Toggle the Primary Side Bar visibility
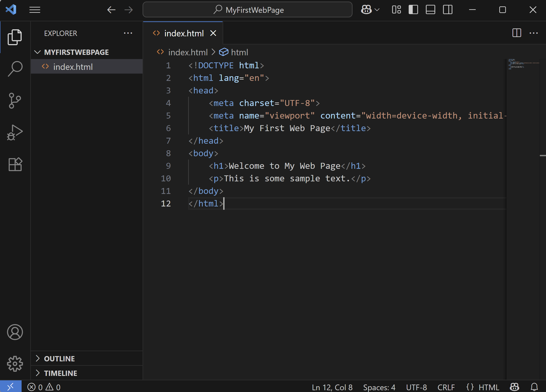 (x=413, y=10)
